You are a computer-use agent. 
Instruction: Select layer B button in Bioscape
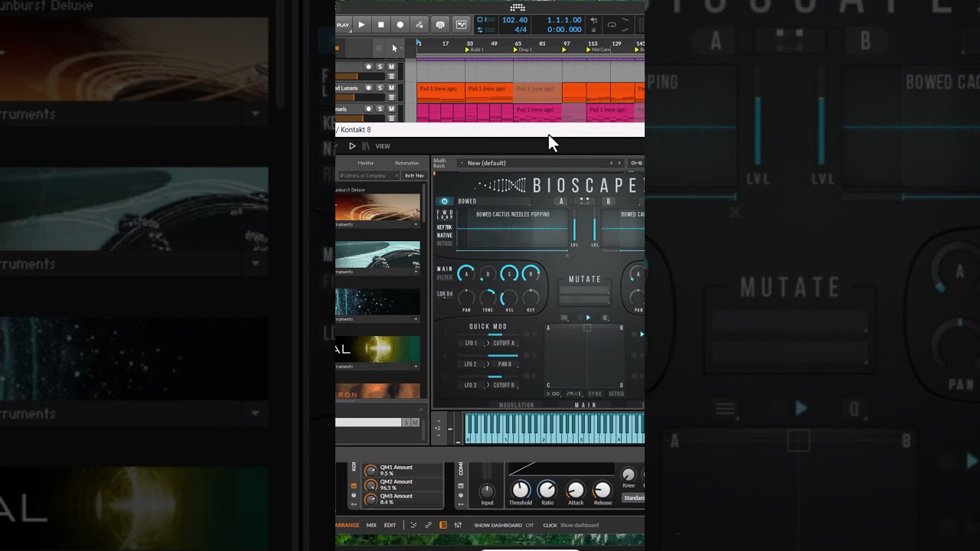pyautogui.click(x=609, y=201)
